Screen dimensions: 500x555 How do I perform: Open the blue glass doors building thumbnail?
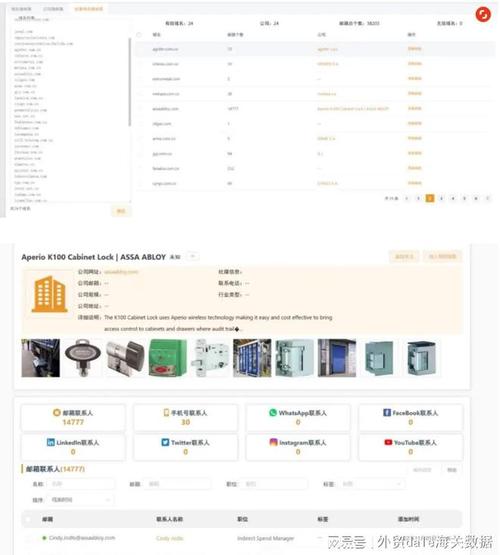click(252, 357)
